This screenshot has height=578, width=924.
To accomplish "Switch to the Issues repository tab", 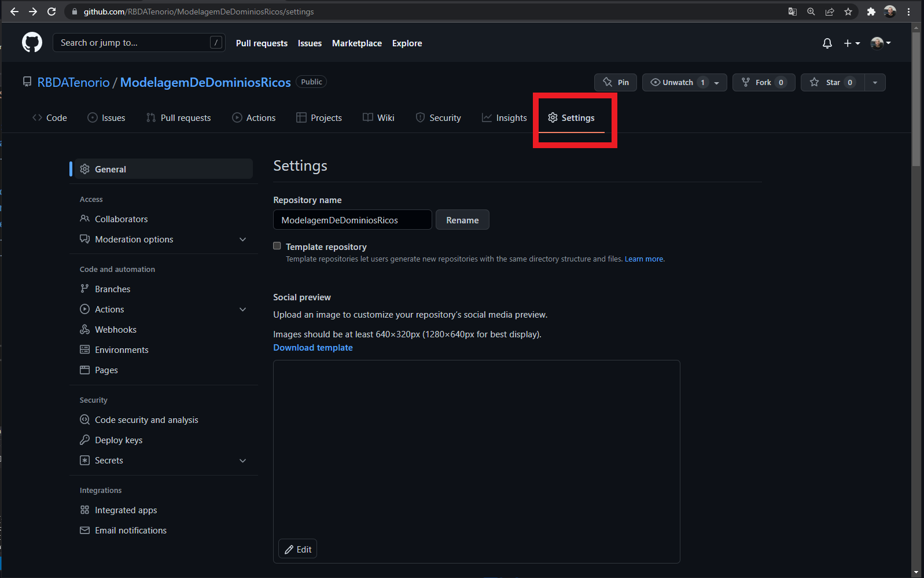I will 106,117.
